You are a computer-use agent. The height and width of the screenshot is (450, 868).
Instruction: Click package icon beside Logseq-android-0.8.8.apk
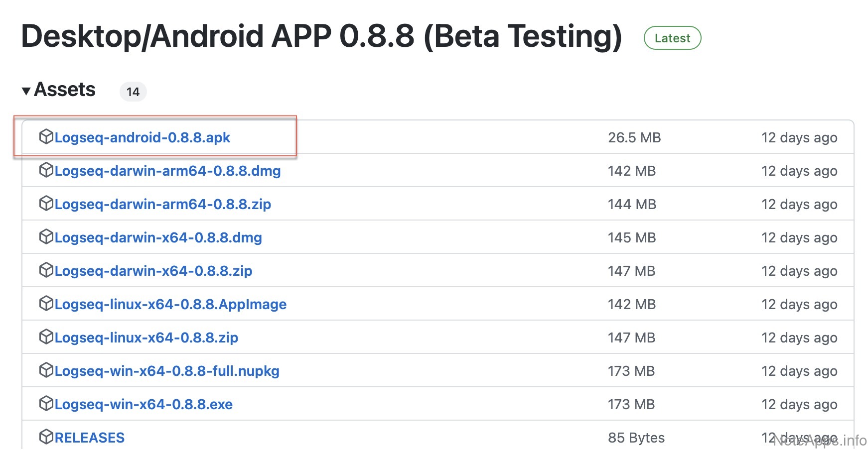click(46, 137)
